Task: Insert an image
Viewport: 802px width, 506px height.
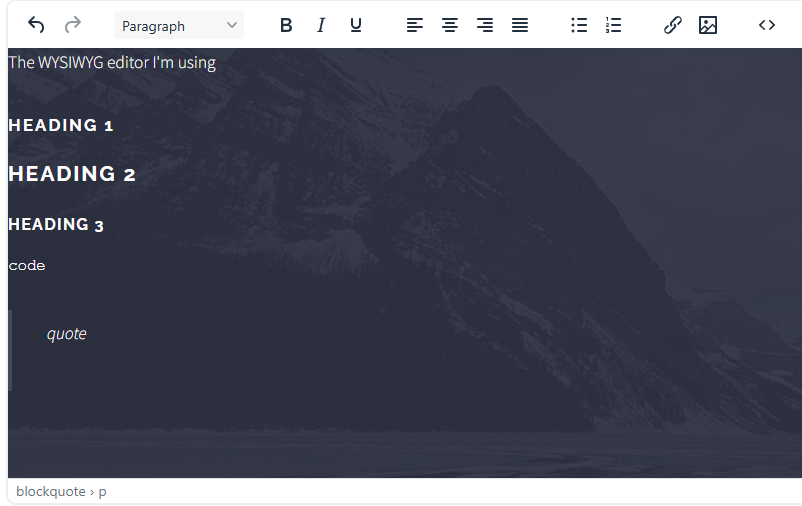Action: coord(708,25)
